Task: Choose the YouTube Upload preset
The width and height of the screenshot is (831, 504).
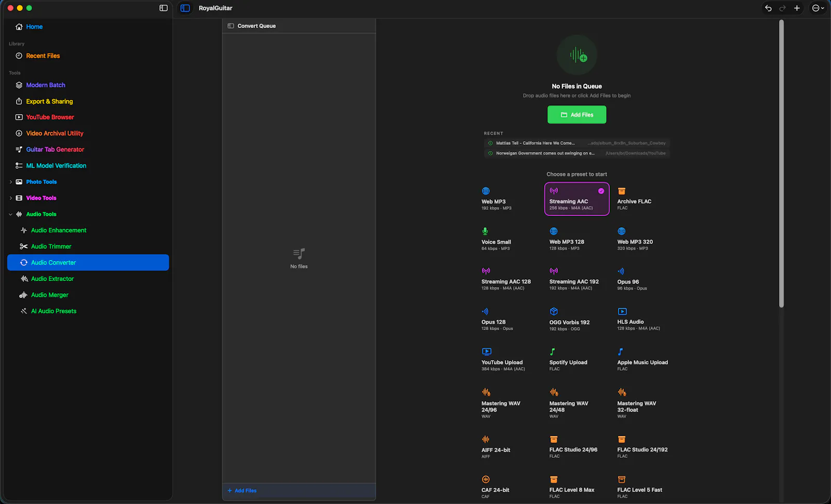Action: [x=509, y=360]
